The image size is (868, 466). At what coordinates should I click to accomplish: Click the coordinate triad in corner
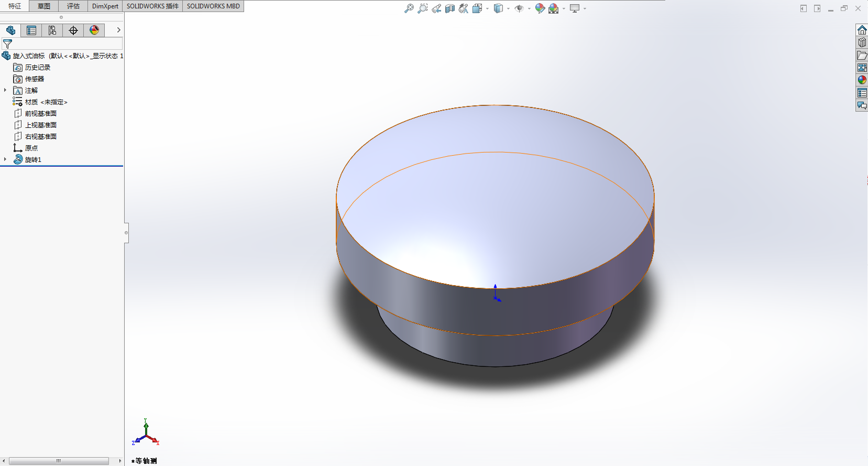(146, 432)
